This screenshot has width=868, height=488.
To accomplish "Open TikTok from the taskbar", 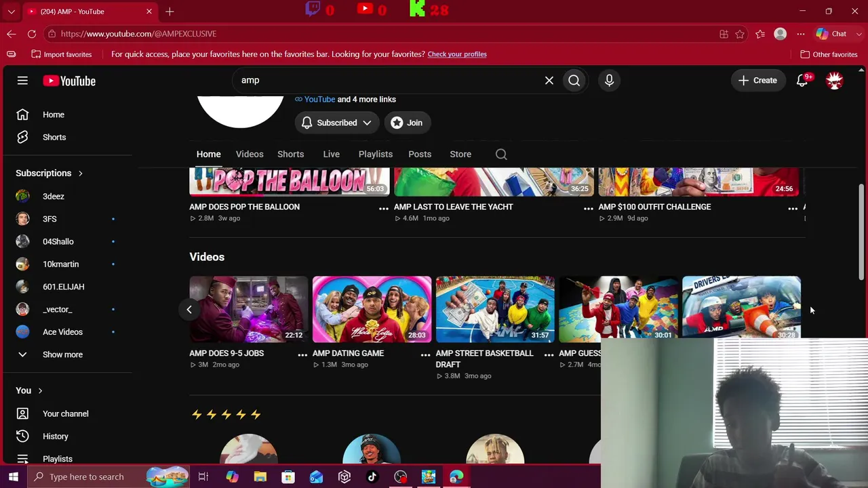I will (372, 477).
